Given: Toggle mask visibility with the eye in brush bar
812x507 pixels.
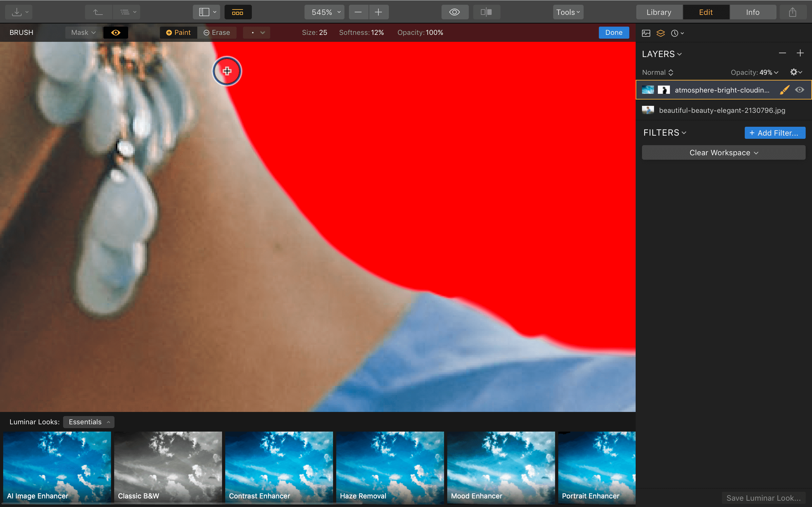Looking at the screenshot, I should click(116, 32).
